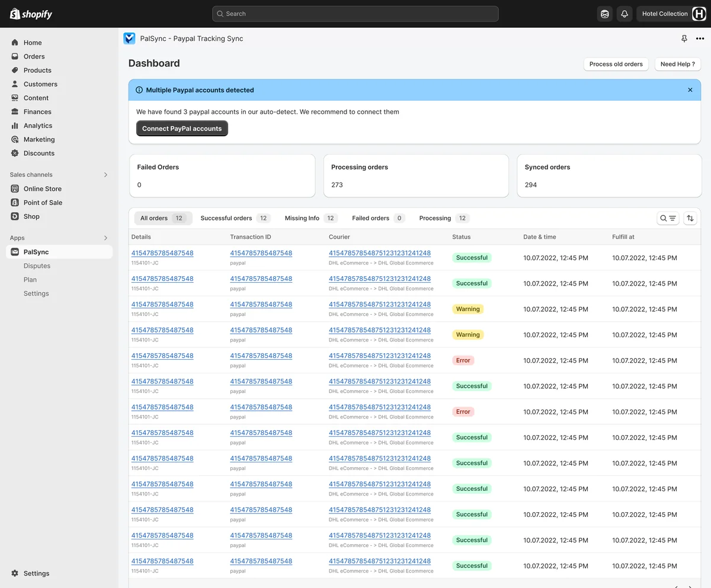The image size is (711, 588).
Task: Click the Courier column header
Action: click(340, 237)
